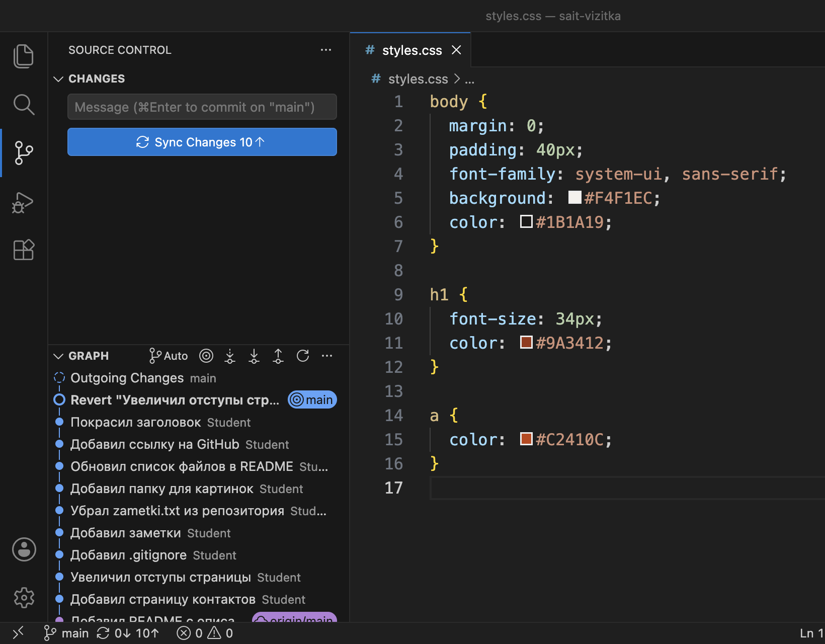Screen dimensions: 825x644
Task: Select the commit "Добавил ссылку на GitHub"
Action: point(199,444)
